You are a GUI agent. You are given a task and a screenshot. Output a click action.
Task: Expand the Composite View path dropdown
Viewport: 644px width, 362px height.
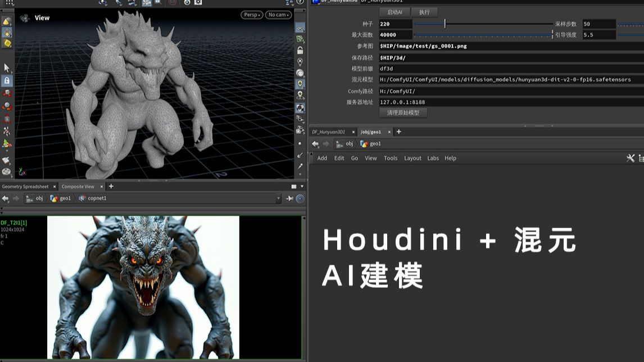click(278, 198)
